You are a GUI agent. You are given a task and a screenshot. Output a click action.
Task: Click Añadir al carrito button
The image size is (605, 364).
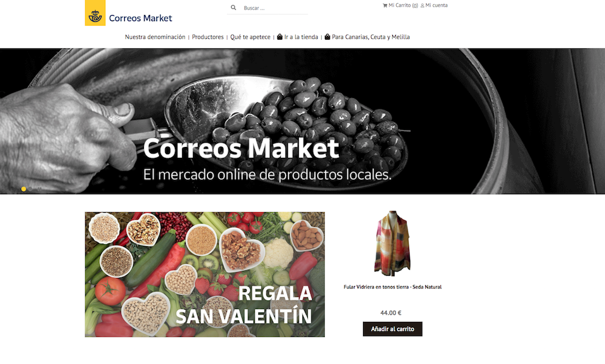click(393, 329)
